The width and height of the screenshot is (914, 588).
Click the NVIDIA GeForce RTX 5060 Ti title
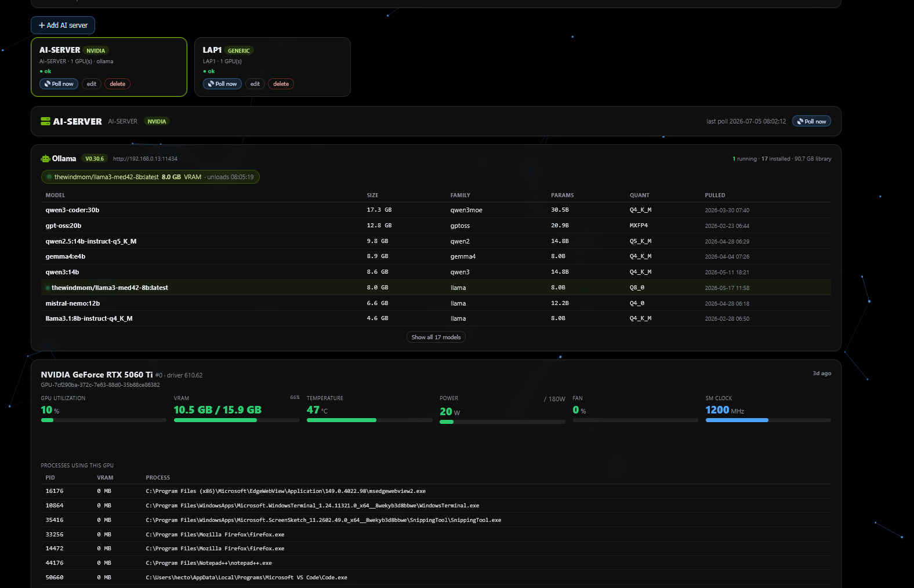click(97, 375)
